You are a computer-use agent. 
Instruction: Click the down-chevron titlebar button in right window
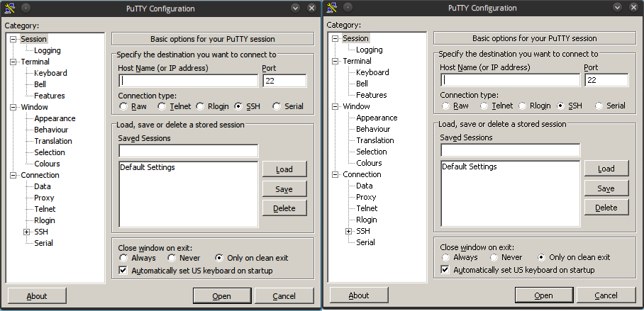[617, 8]
